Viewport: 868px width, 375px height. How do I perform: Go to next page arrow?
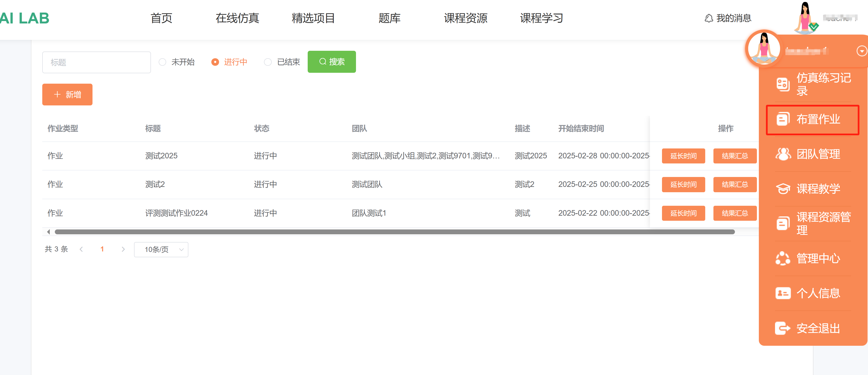(x=123, y=250)
